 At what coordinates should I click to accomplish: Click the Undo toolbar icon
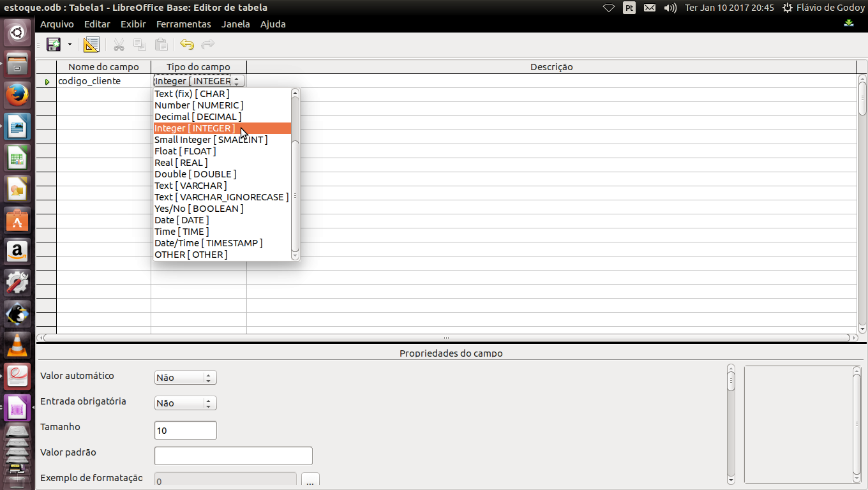pyautogui.click(x=186, y=44)
